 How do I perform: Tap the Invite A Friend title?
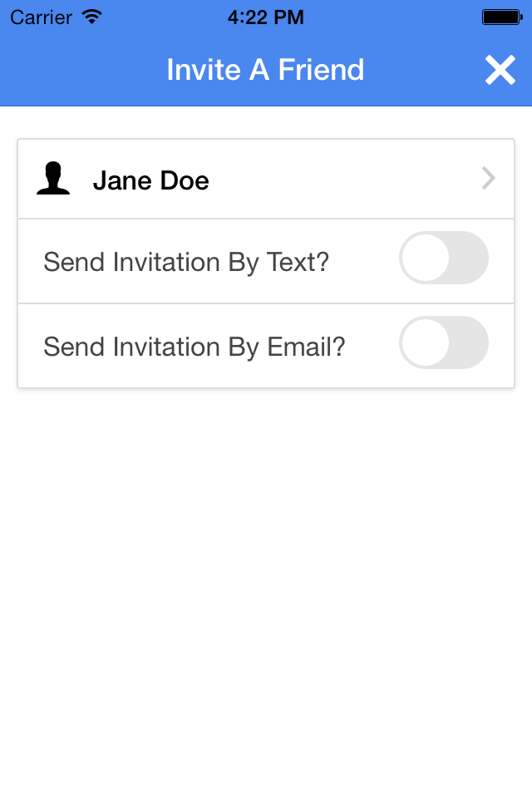pos(265,70)
